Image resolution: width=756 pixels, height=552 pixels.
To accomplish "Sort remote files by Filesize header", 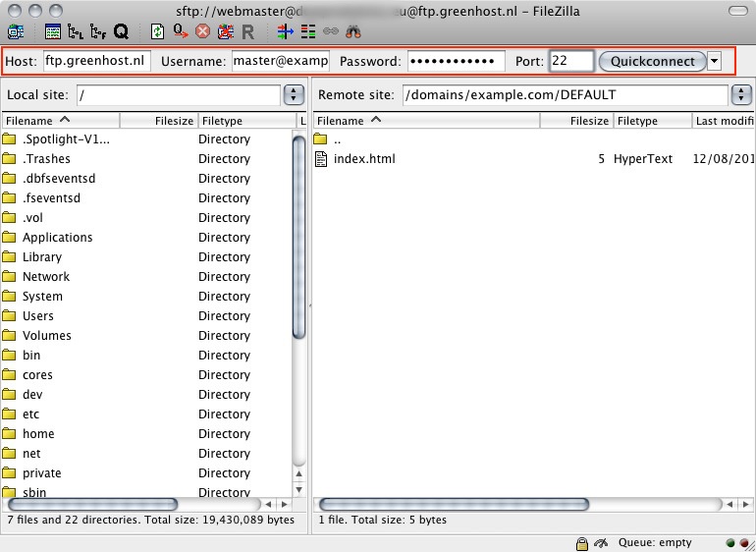I will coord(577,121).
